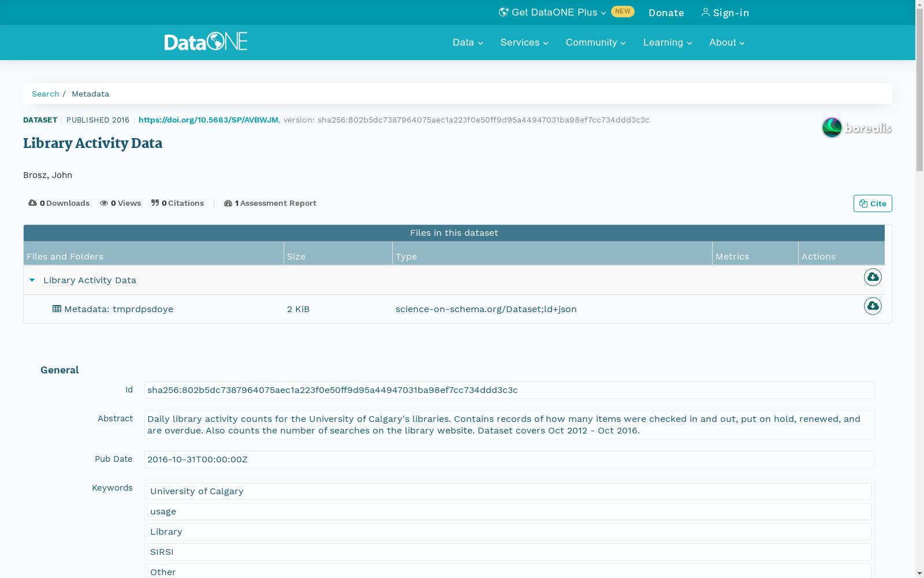Click the assessment report gauge icon

tap(228, 203)
